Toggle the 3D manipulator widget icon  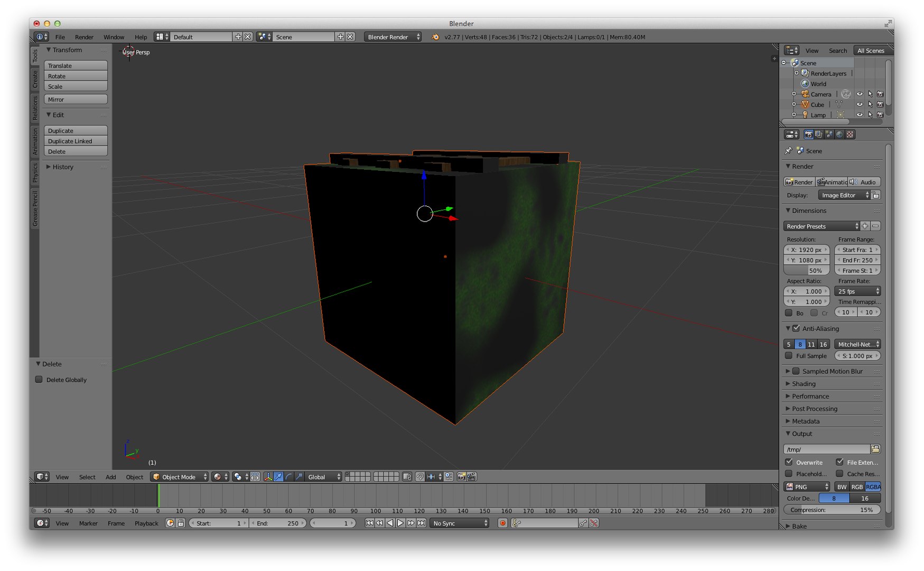pyautogui.click(x=268, y=476)
